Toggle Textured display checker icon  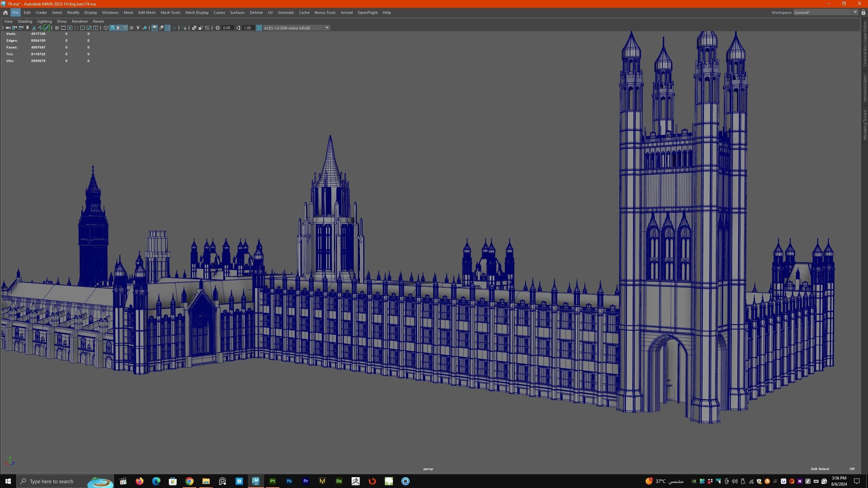[132, 28]
